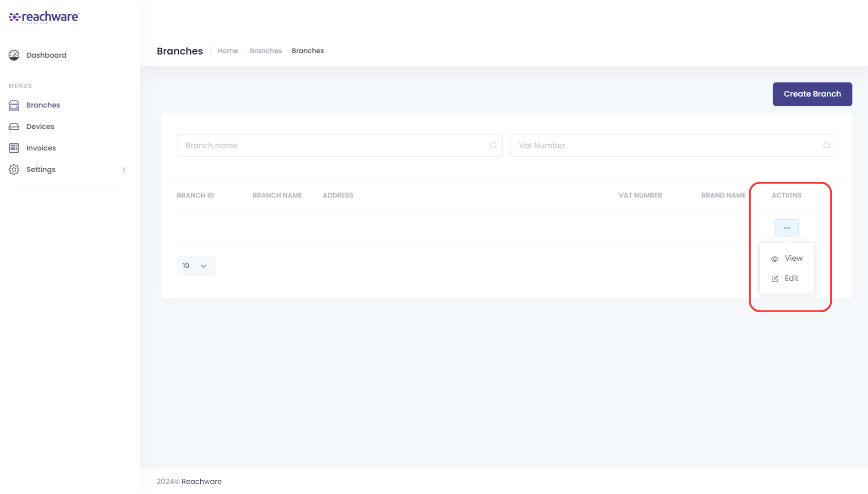The image size is (868, 494).
Task: Click the View eye icon
Action: tap(775, 259)
